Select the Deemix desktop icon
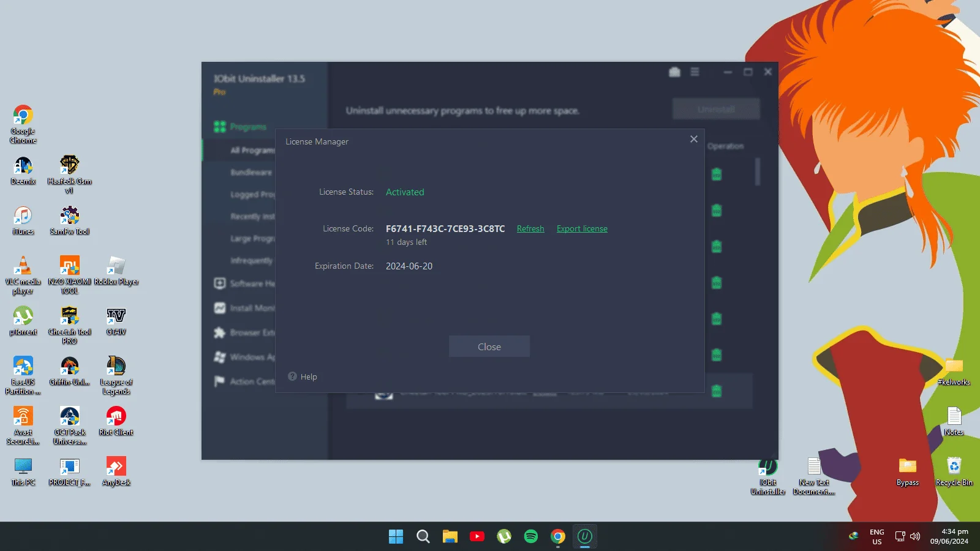The width and height of the screenshot is (980, 551). pyautogui.click(x=23, y=170)
